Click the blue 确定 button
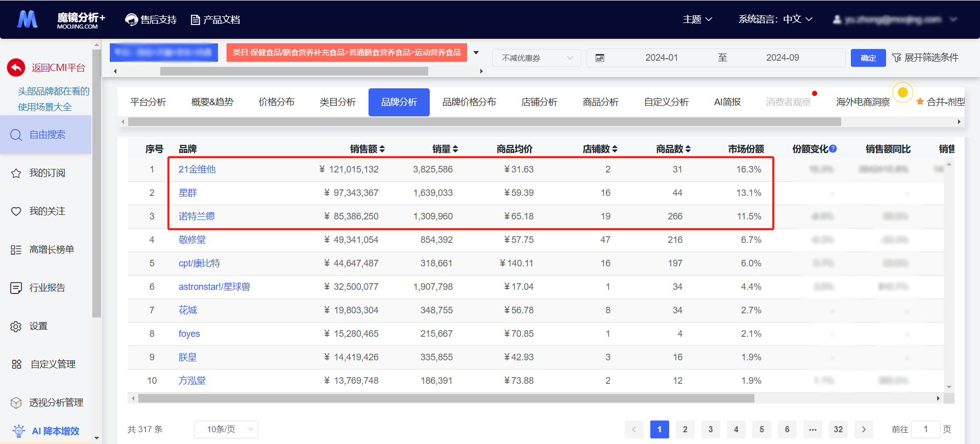The image size is (980, 444). 868,58
